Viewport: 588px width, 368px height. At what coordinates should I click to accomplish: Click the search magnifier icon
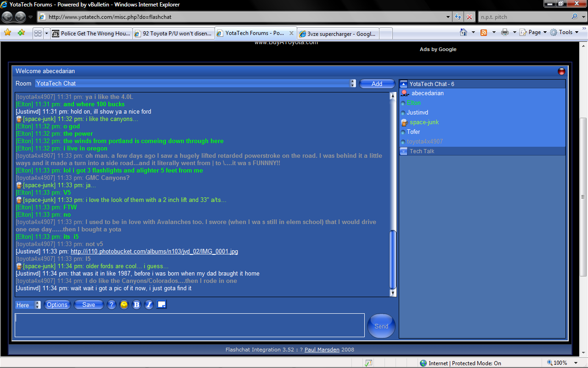pos(575,17)
